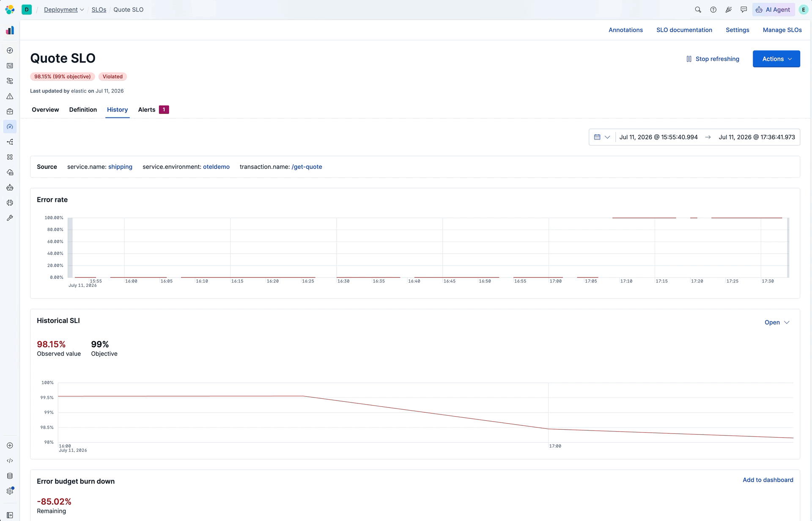This screenshot has width=812, height=521.
Task: Click the Elastic logo in the header
Action: [10, 9]
